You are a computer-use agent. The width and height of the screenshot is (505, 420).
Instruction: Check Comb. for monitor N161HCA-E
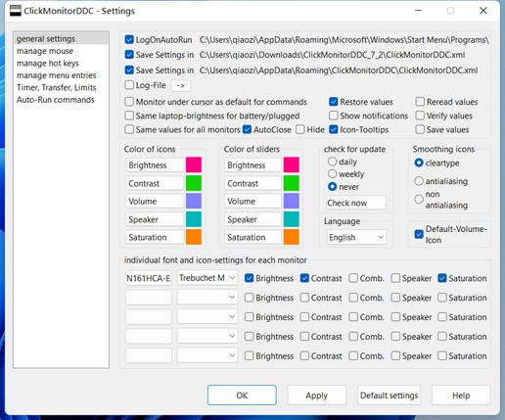click(353, 278)
